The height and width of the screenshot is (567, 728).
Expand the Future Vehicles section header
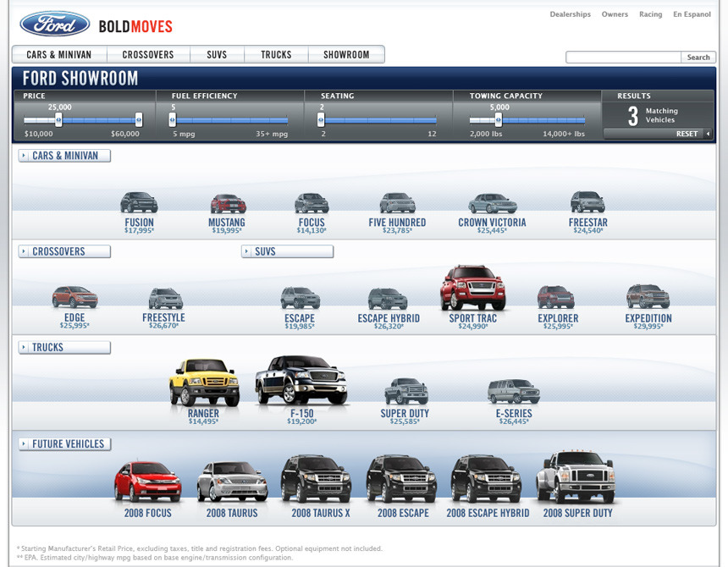pos(64,444)
